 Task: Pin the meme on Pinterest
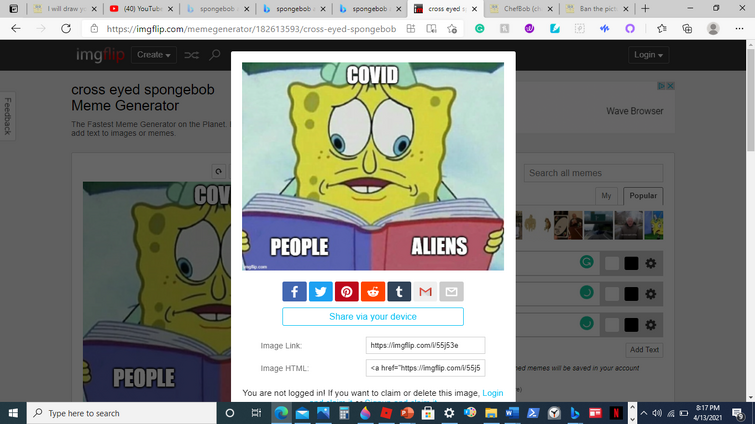(347, 292)
